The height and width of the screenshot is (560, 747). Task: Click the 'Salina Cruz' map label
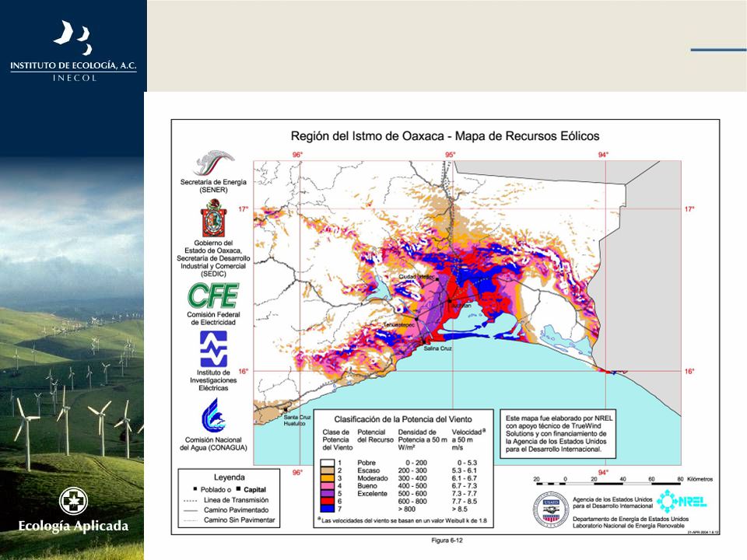(x=438, y=348)
